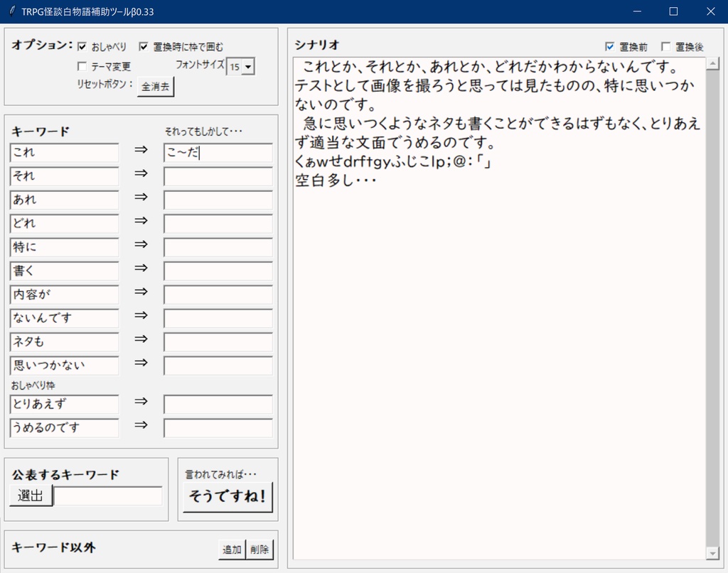This screenshot has height=573, width=728.
Task: Click the 選出 keyword selection button
Action: point(30,496)
